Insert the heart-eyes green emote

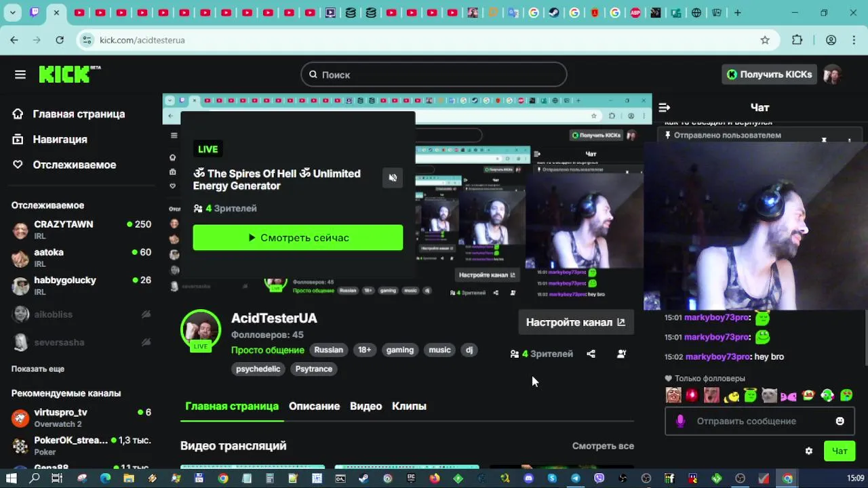pos(846,395)
